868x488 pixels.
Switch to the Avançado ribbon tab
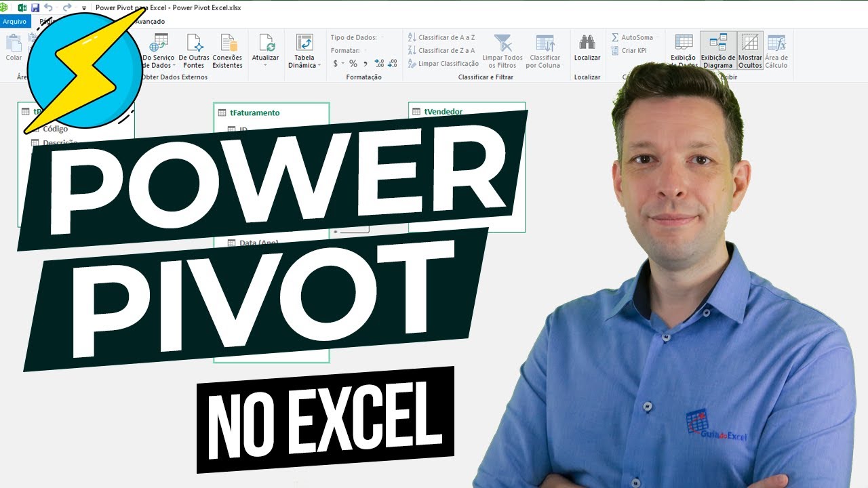(149, 22)
